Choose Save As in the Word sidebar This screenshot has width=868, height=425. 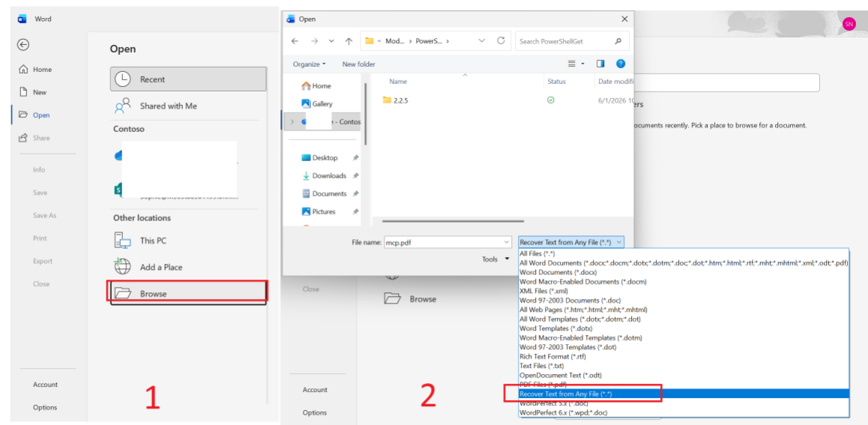[44, 215]
